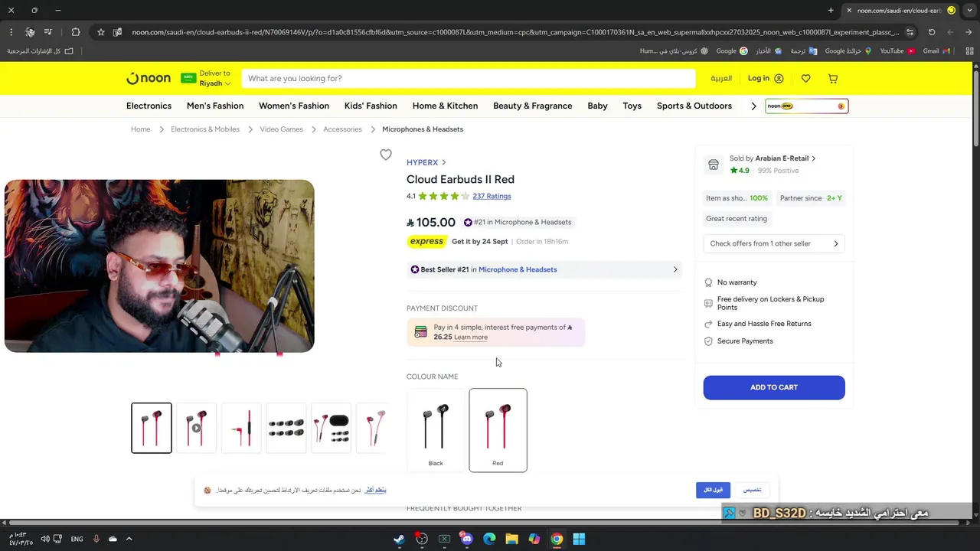Show hidden system tray icons
980x551 pixels.
[x=129, y=539]
